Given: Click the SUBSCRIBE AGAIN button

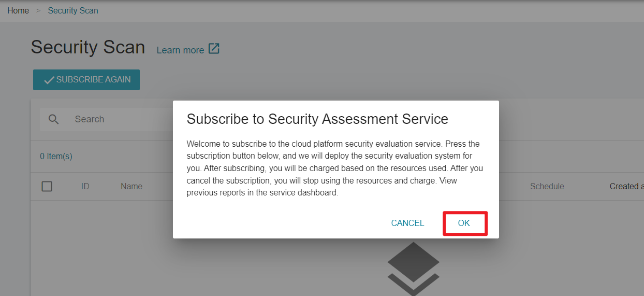Looking at the screenshot, I should tap(86, 80).
